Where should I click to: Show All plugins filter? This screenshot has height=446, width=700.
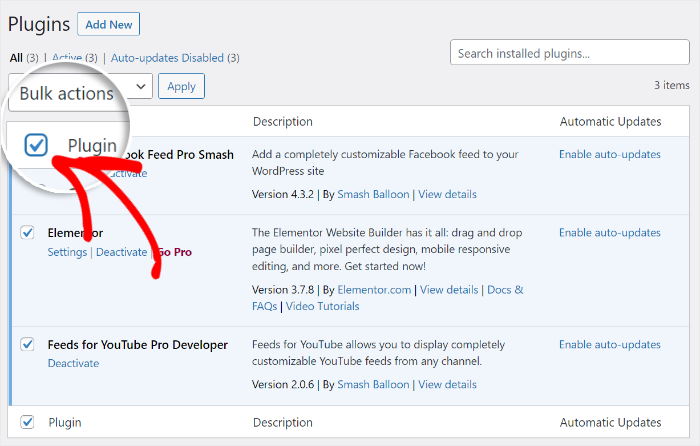click(x=15, y=58)
